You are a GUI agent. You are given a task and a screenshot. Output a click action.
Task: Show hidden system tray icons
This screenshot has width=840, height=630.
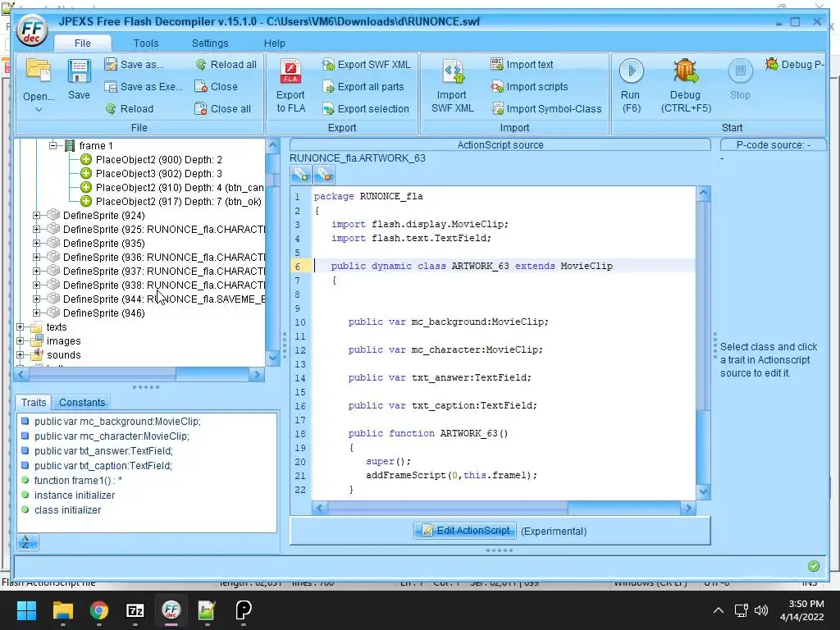pyautogui.click(x=719, y=610)
